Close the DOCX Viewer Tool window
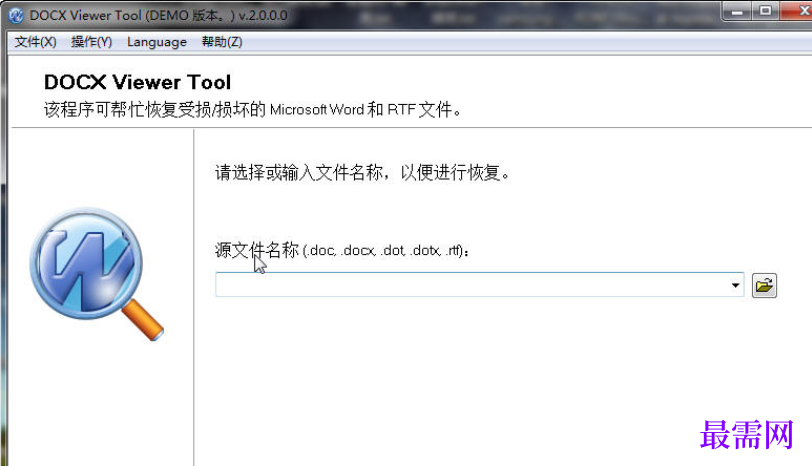 click(798, 11)
